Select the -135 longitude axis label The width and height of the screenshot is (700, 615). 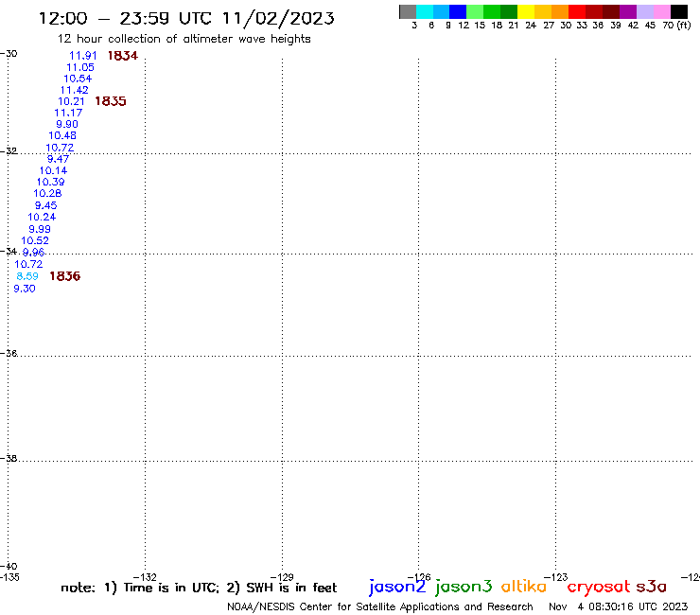click(x=9, y=577)
